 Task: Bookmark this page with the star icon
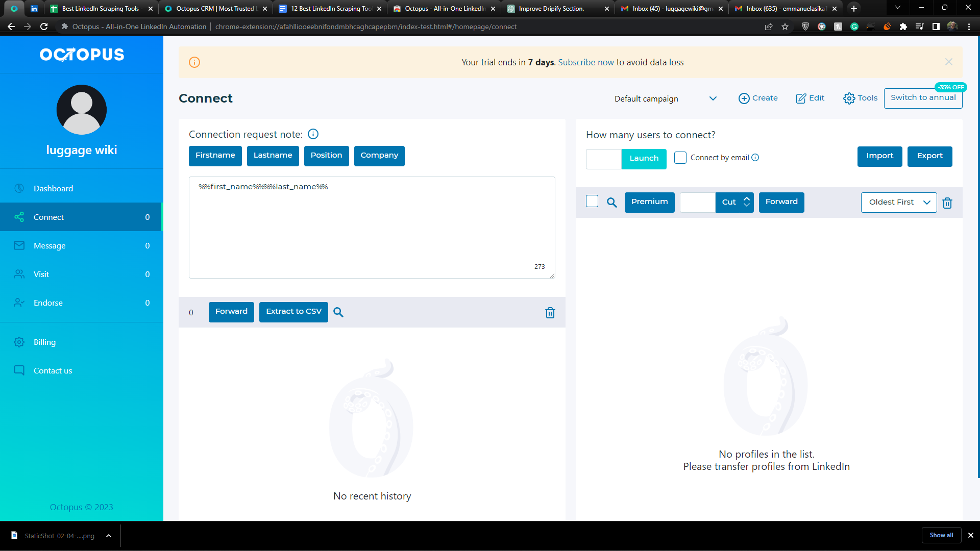tap(785, 27)
